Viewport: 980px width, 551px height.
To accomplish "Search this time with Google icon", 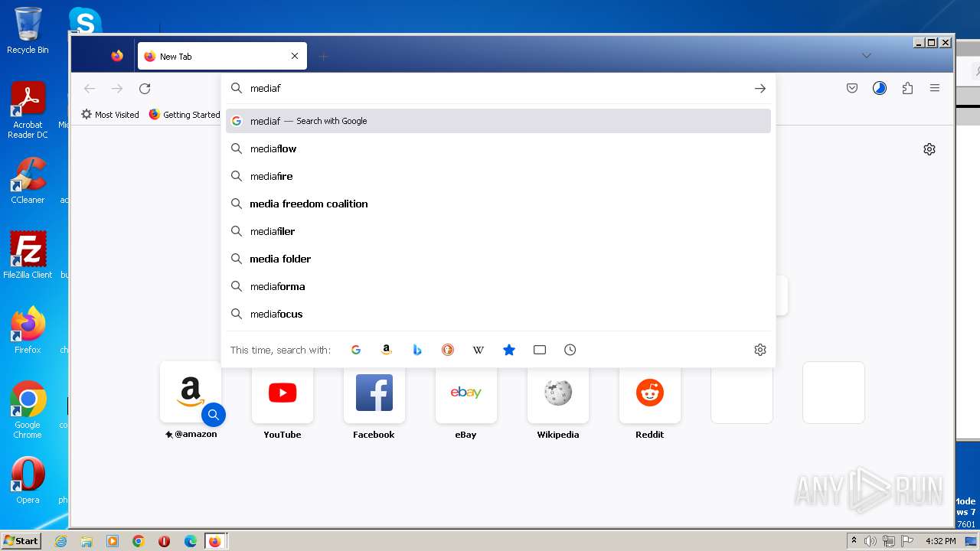I will pyautogui.click(x=356, y=350).
